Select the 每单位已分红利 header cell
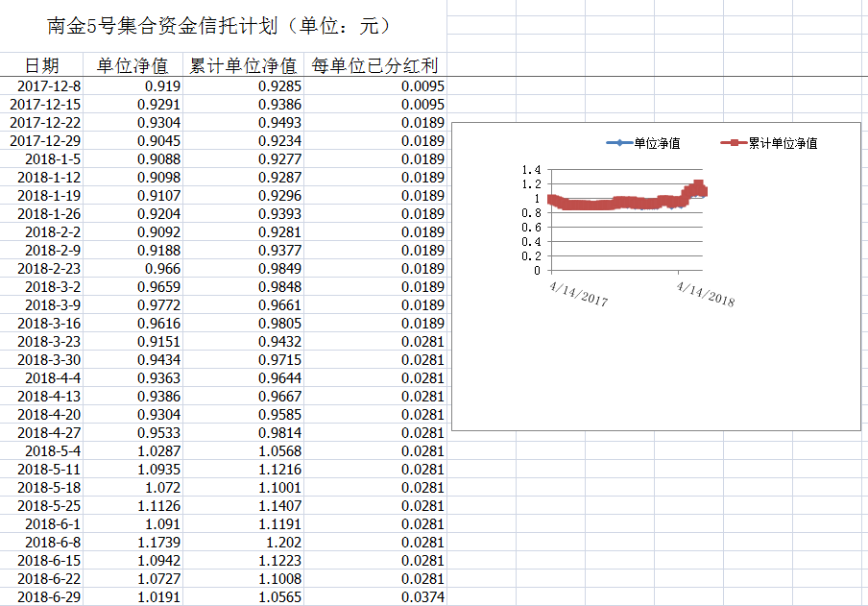Screen dimensions: 868x606 click(374, 65)
